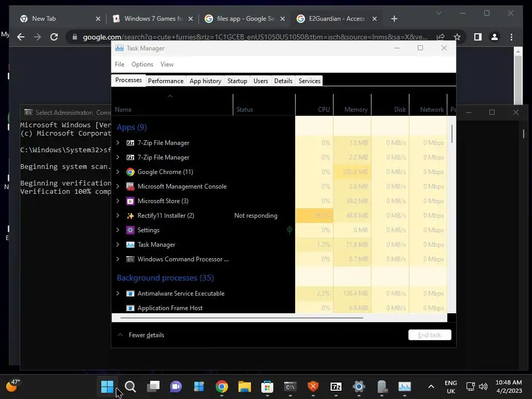The image size is (532, 399).
Task: Expand first 7-Zip File Manager row (1.3 MB)
Action: (118, 142)
